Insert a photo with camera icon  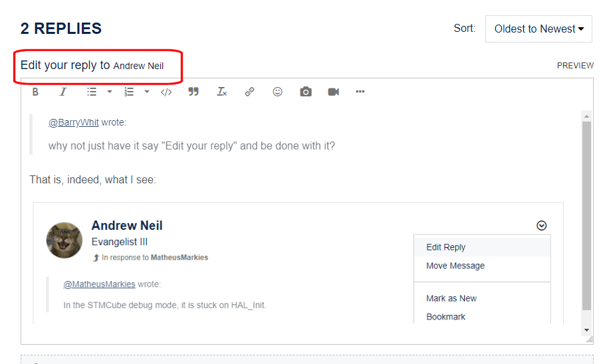(305, 92)
